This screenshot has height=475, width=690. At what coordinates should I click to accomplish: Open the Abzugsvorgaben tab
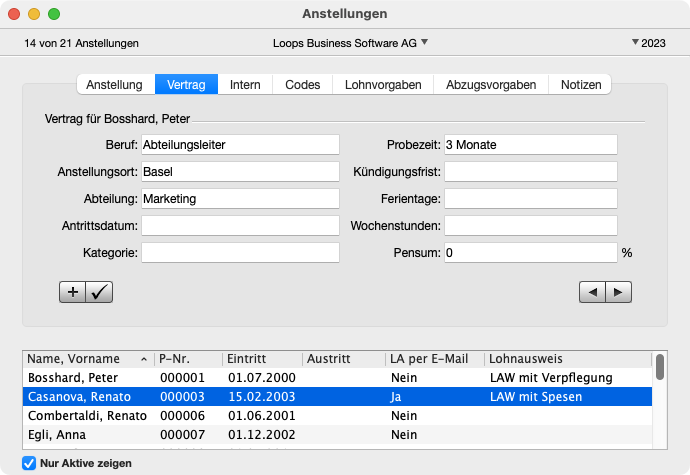click(x=492, y=85)
